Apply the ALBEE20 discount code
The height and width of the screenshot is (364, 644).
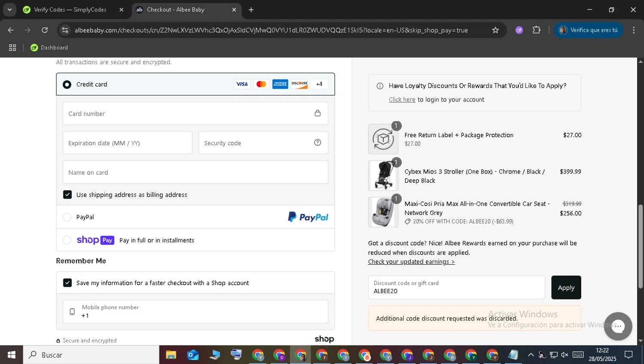[x=566, y=288]
